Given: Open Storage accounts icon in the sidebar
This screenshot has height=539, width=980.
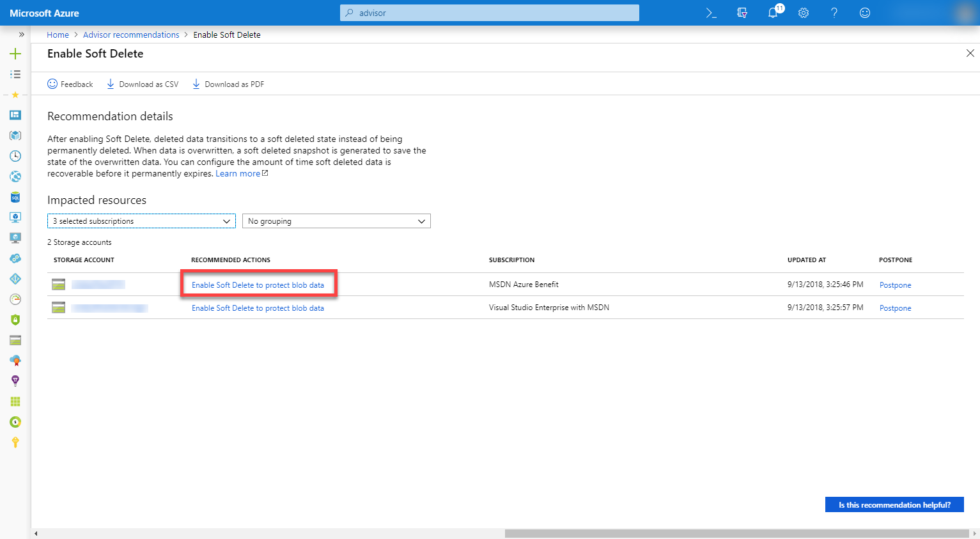Looking at the screenshot, I should 15,340.
